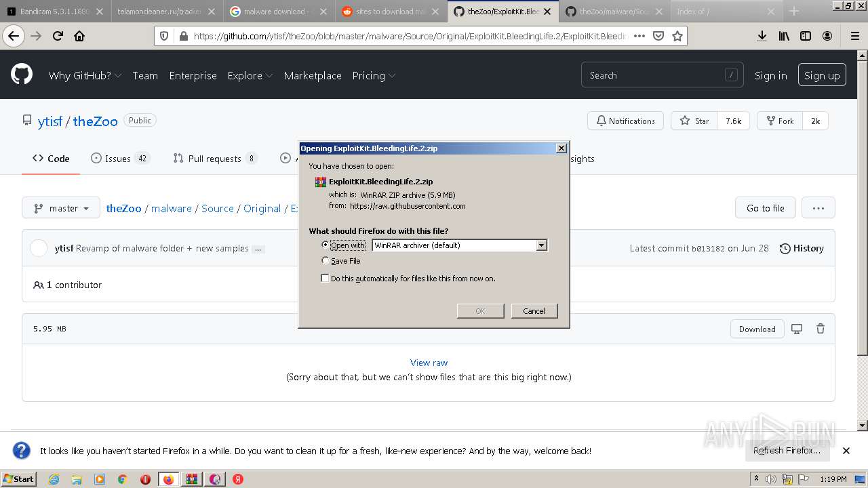
Task: Click the Notifications button
Action: point(625,121)
